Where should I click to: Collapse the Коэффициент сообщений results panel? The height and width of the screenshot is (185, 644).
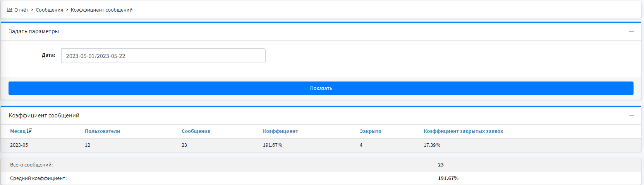tap(631, 115)
